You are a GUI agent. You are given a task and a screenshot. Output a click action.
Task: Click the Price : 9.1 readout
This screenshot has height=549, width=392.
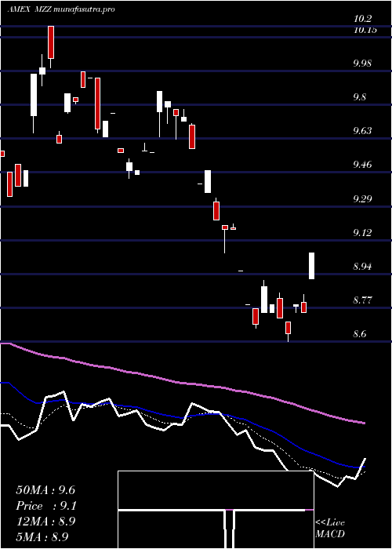click(46, 506)
